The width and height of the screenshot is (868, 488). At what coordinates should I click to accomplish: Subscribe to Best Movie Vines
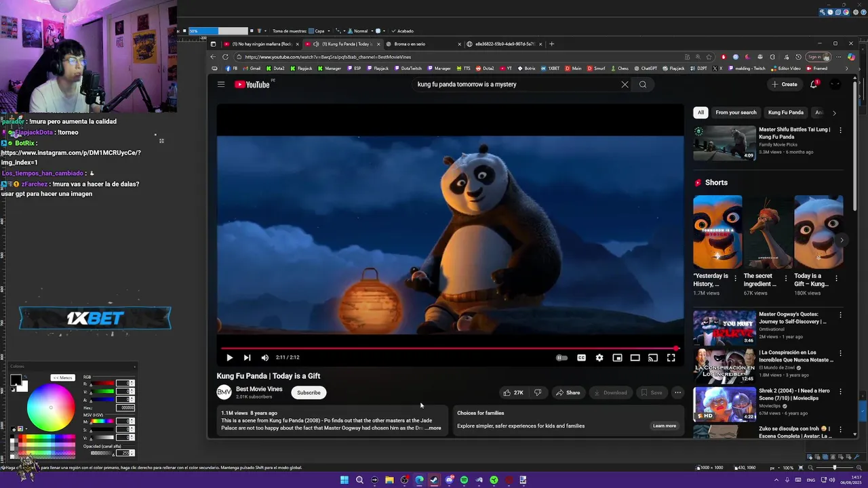tap(309, 392)
